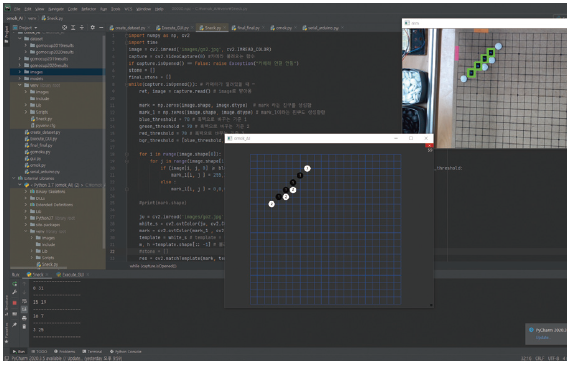570x365 pixels.
Task: Click breadcrumb while capture.isOpened() below editor
Action: [x=153, y=266]
